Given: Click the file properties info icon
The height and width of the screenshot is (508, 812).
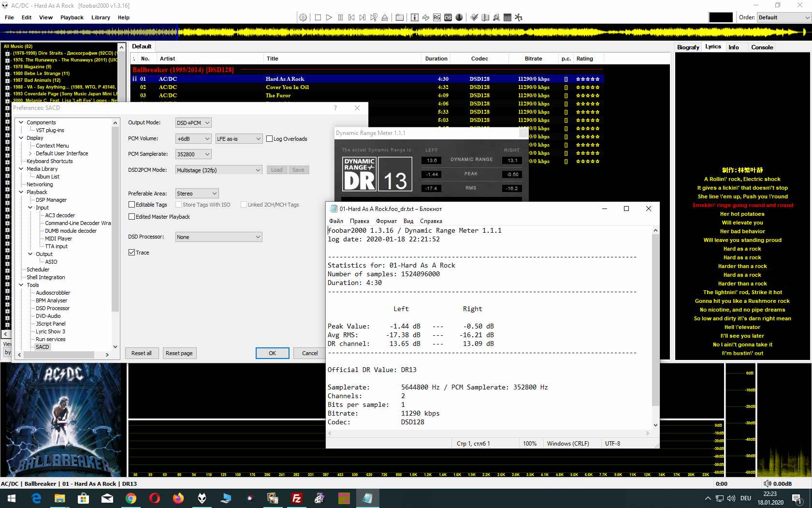Looking at the screenshot, I should (x=415, y=17).
